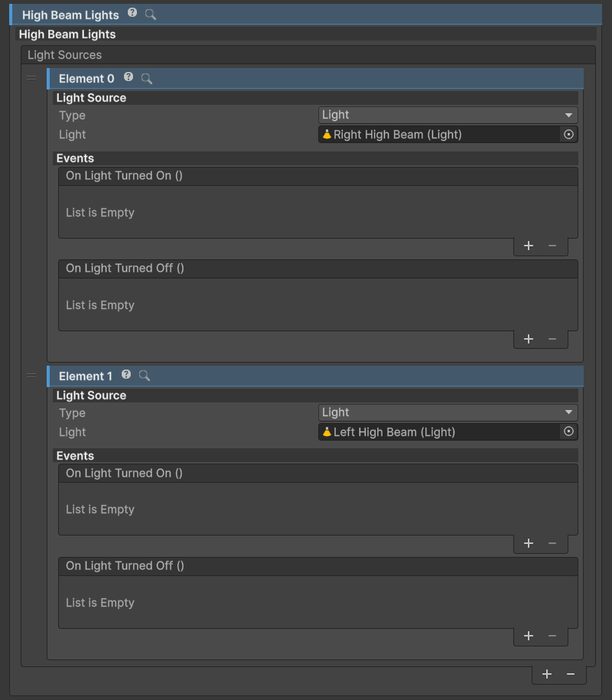This screenshot has width=612, height=700.
Task: Remove listener from Element 0 On Light Turned On
Action: 552,246
